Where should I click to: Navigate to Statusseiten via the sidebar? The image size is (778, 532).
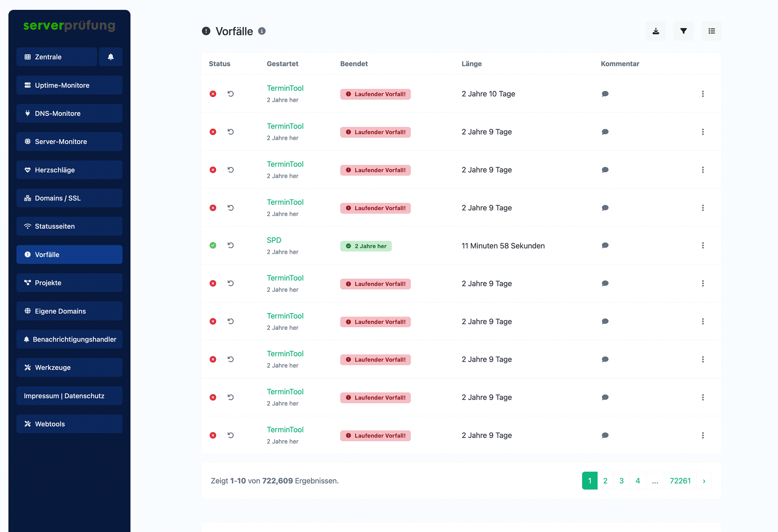69,226
